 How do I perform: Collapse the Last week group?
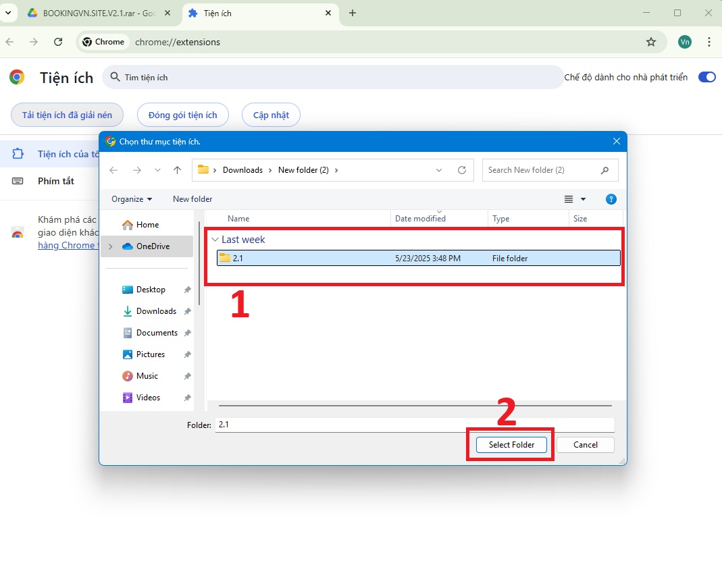(x=215, y=240)
